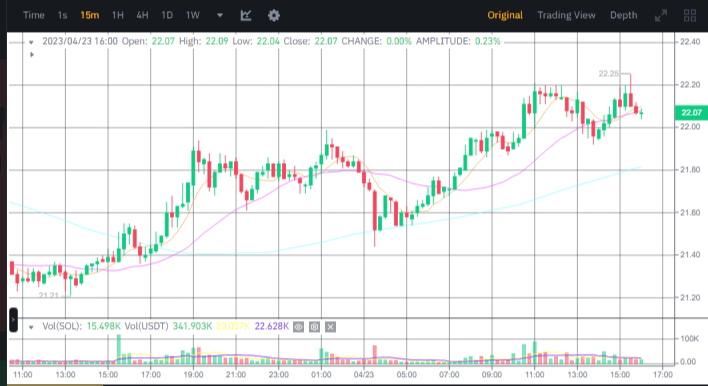
Task: Expand the left side panel handle
Action: click(x=13, y=320)
